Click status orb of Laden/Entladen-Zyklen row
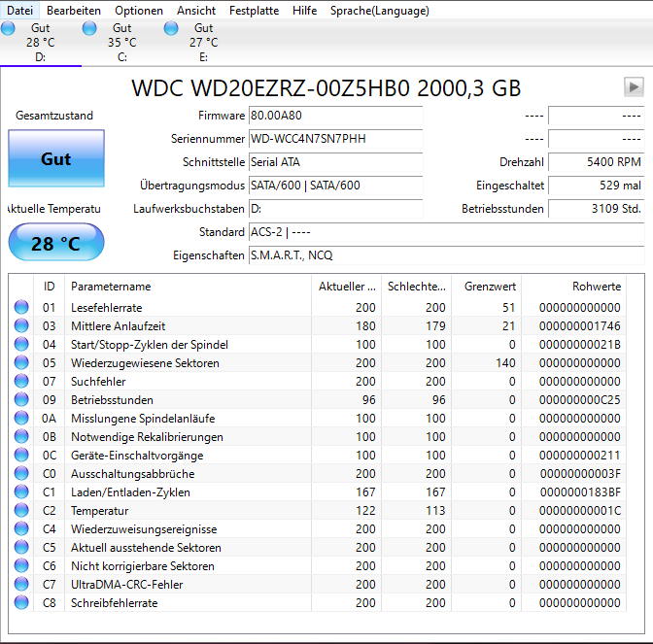653x644 pixels. tap(21, 491)
